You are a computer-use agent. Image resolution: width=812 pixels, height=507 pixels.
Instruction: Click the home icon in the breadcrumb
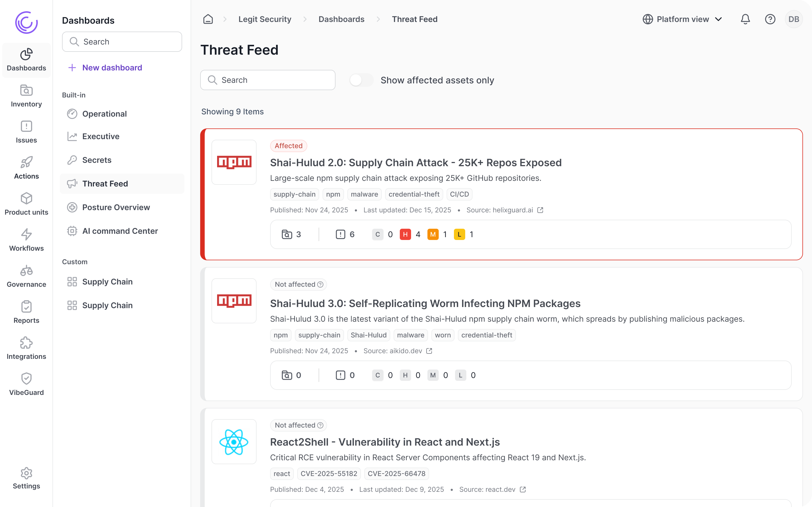click(208, 19)
